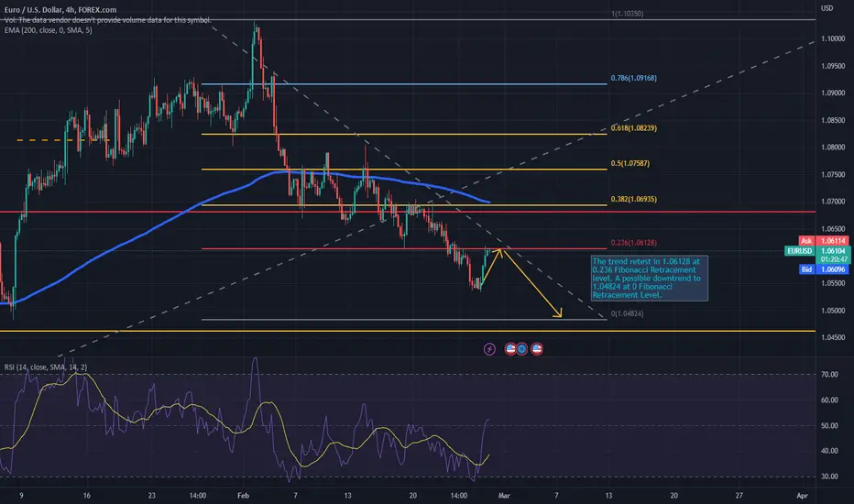Click the Apr label on time axis

click(802, 496)
